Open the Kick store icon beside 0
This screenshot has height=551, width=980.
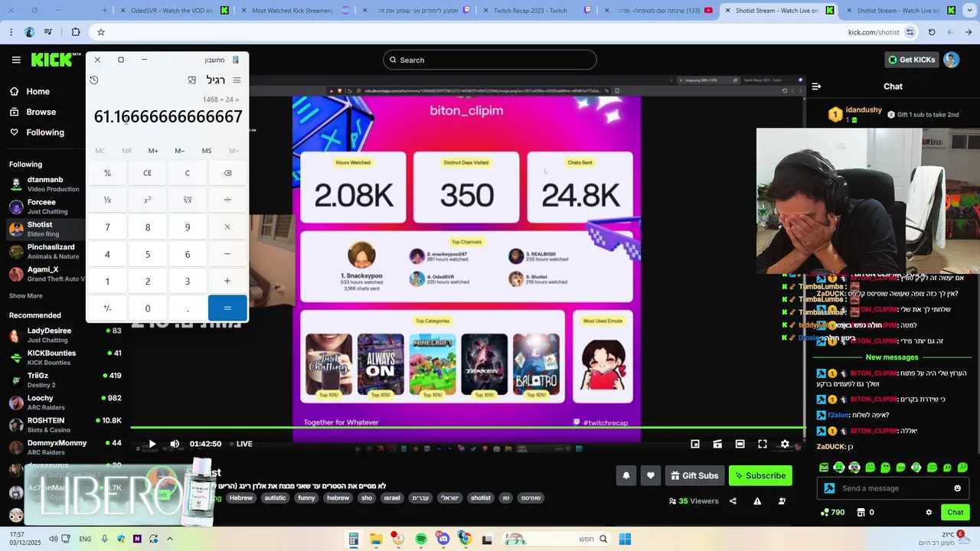click(861, 512)
